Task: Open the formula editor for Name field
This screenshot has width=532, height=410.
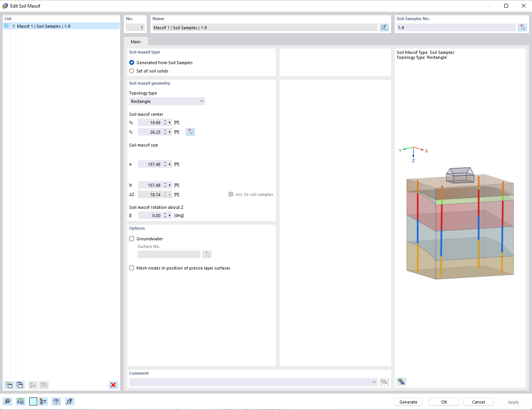Action: coord(384,27)
